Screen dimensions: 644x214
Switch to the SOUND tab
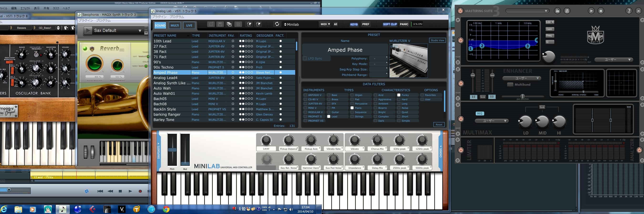160,25
